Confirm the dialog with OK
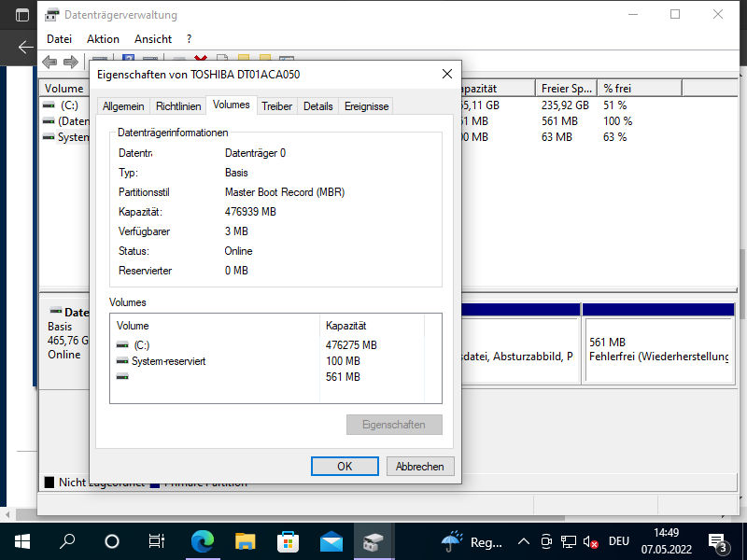The height and width of the screenshot is (560, 747). pyautogui.click(x=345, y=466)
